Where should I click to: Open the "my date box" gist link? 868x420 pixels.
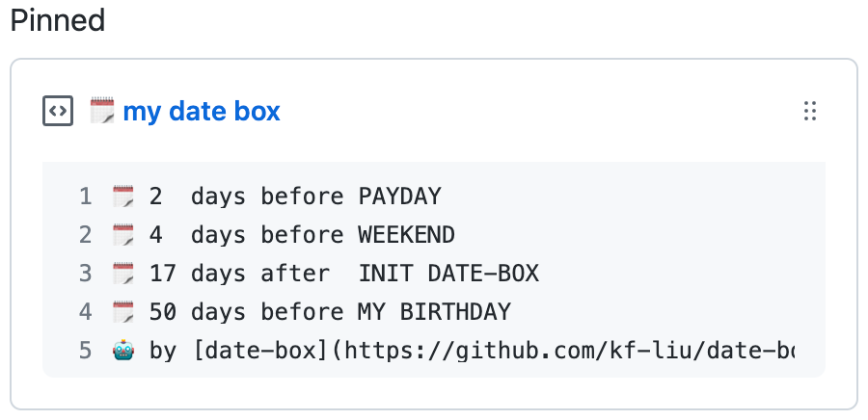202,112
